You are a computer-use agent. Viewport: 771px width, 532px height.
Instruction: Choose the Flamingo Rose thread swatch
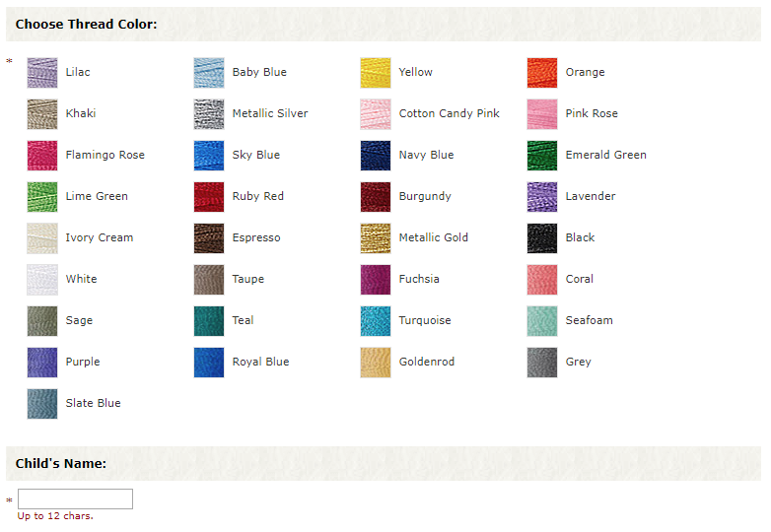[x=42, y=156]
